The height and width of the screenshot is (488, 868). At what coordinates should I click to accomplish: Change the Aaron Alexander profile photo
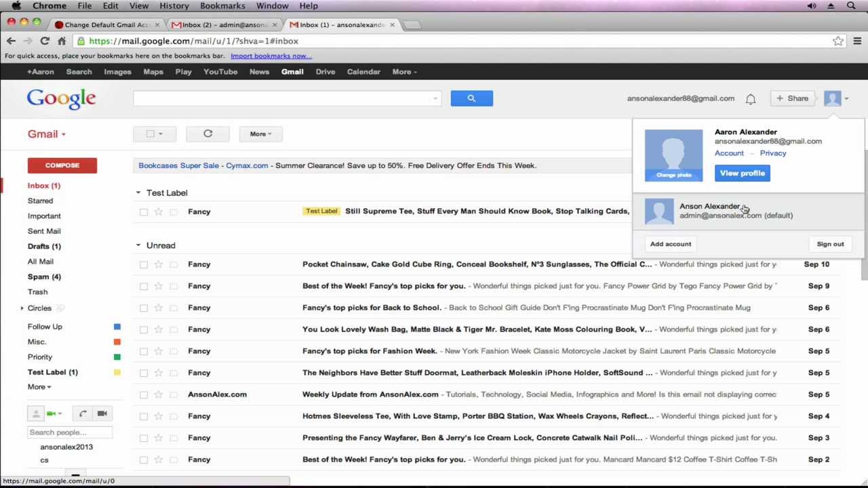point(673,175)
